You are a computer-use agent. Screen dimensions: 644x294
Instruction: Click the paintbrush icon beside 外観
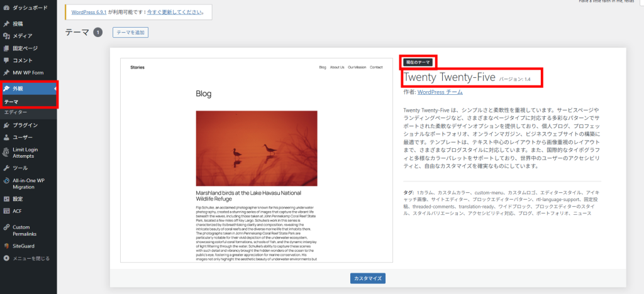6,89
